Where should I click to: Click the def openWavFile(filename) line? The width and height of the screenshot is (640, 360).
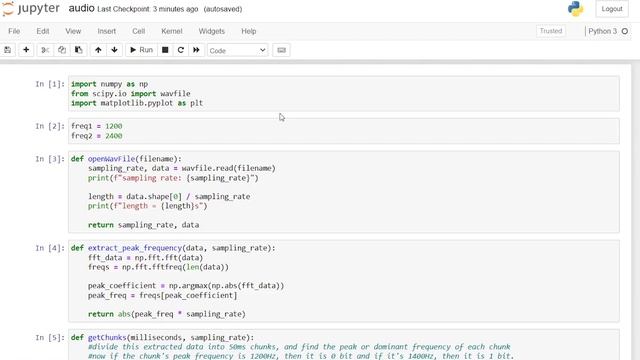click(126, 159)
